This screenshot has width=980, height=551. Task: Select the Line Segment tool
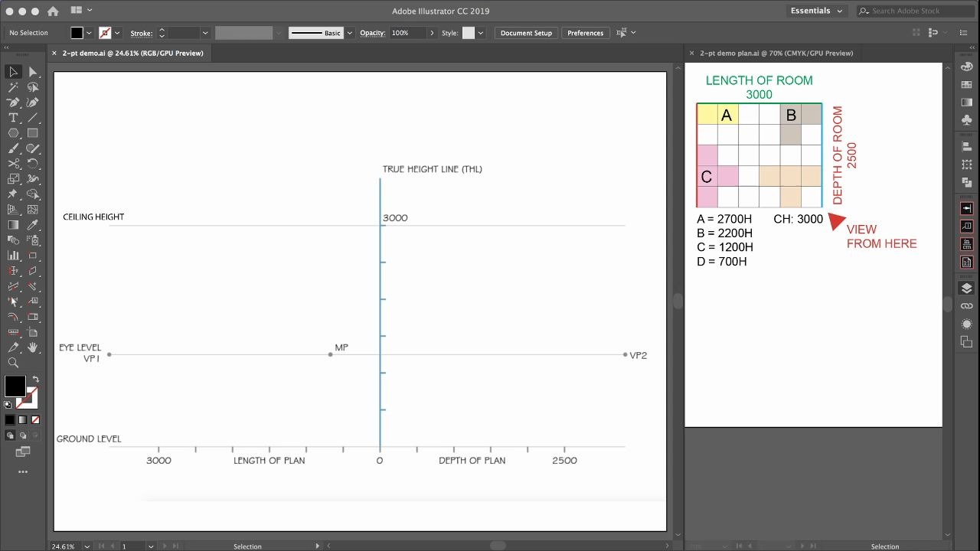point(33,118)
